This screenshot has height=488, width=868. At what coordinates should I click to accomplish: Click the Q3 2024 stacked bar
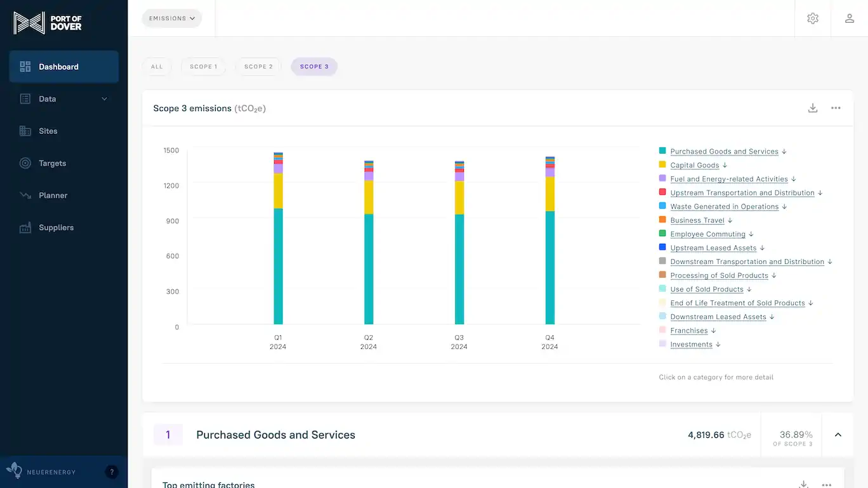pos(459,243)
